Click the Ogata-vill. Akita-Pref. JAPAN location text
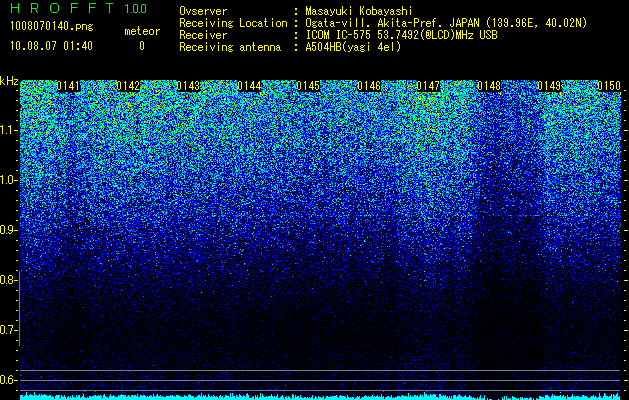The height and width of the screenshot is (400, 629). pyautogui.click(x=446, y=23)
